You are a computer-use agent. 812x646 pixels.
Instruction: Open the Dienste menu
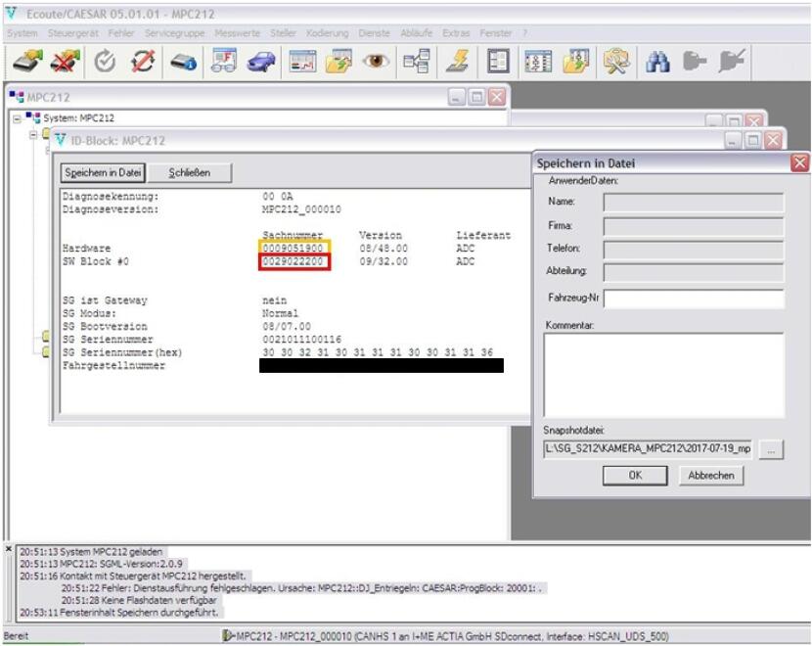[374, 33]
